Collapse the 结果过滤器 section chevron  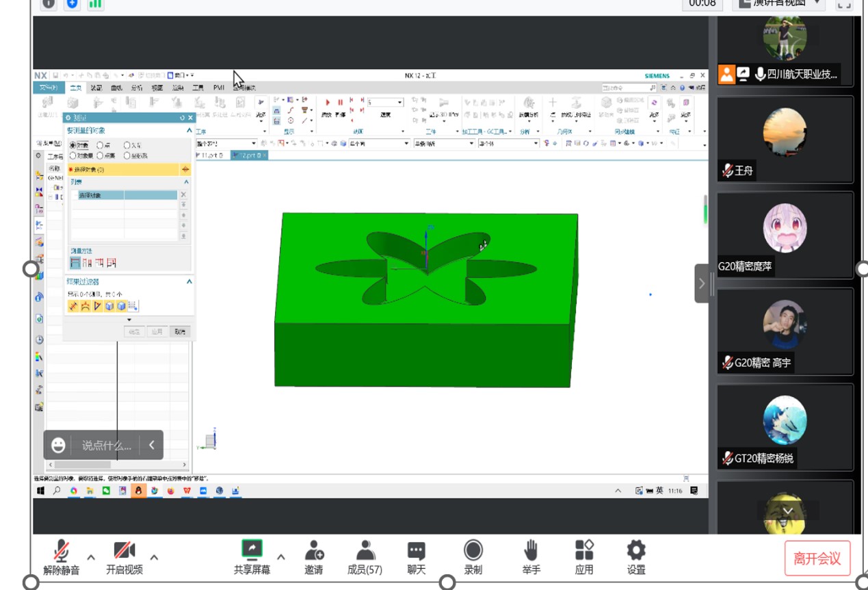(189, 281)
